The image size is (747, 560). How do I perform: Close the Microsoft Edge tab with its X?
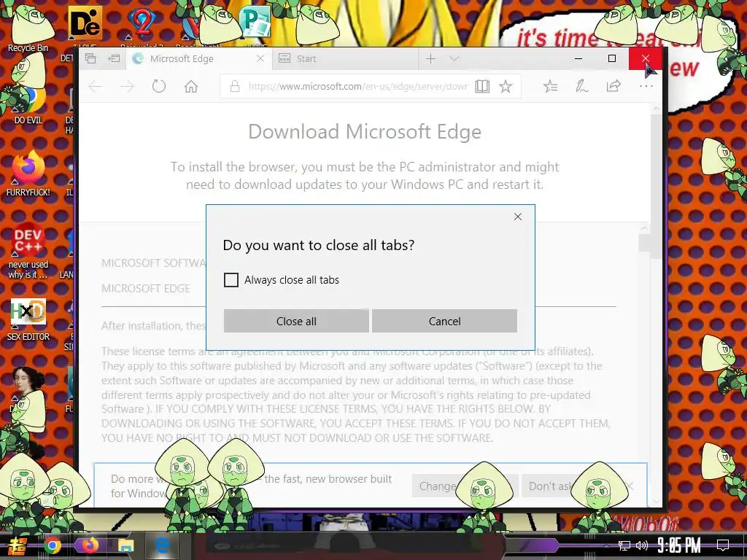point(260,58)
